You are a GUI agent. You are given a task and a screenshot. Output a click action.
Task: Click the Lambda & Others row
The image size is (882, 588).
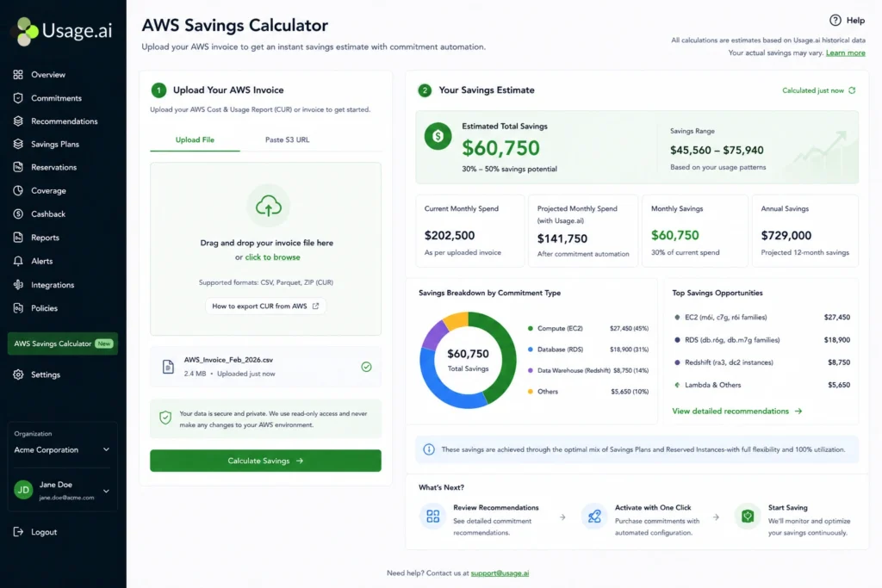(x=762, y=385)
